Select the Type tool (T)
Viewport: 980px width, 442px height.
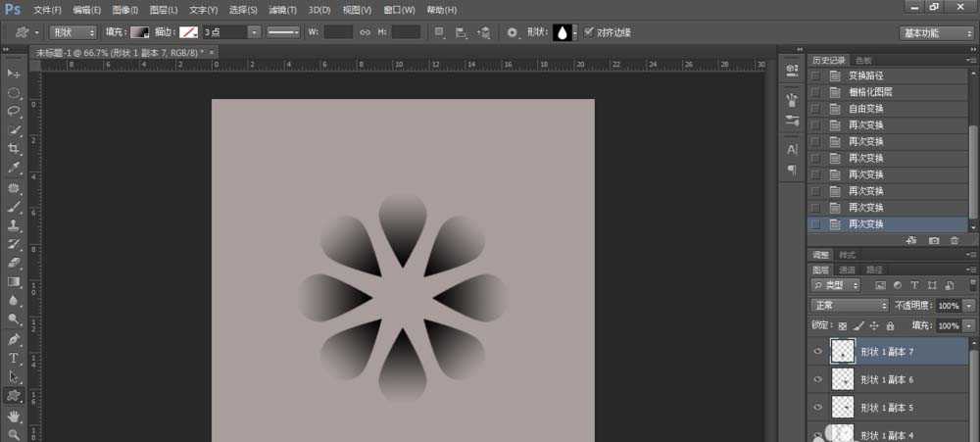(x=14, y=359)
